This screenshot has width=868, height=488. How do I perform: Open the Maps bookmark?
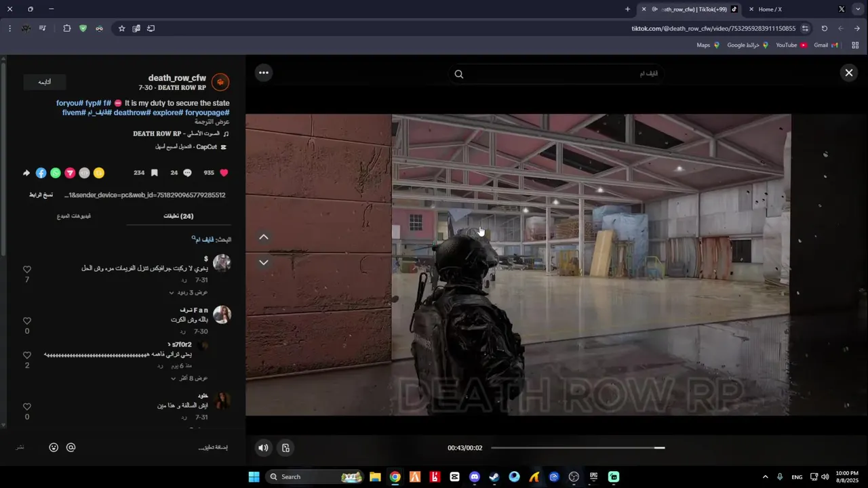point(708,45)
